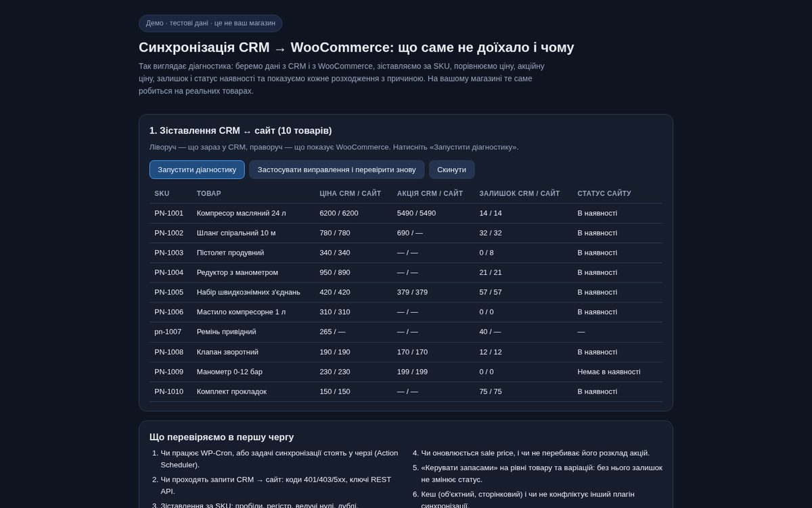
Task: Click checklist item about WP-Cron
Action: (279, 459)
